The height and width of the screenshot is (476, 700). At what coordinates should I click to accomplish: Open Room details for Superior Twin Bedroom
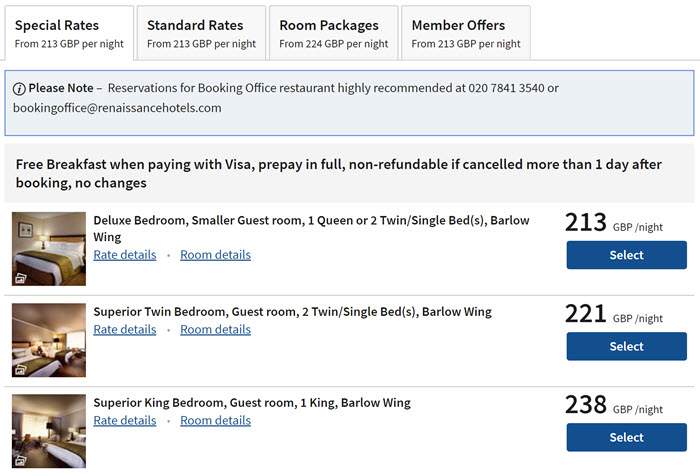215,330
